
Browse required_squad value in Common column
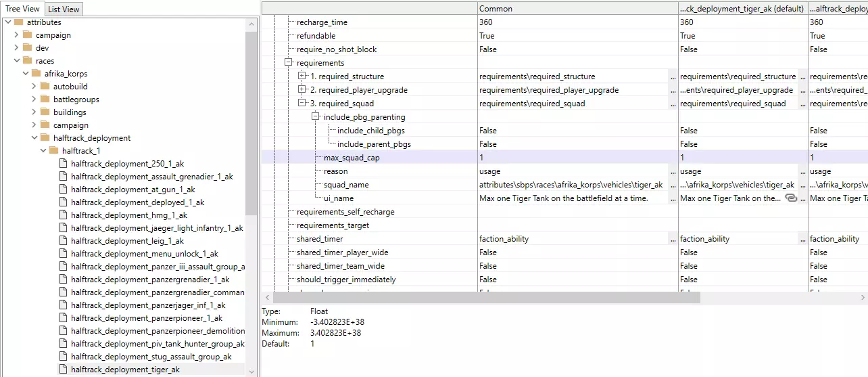673,104
